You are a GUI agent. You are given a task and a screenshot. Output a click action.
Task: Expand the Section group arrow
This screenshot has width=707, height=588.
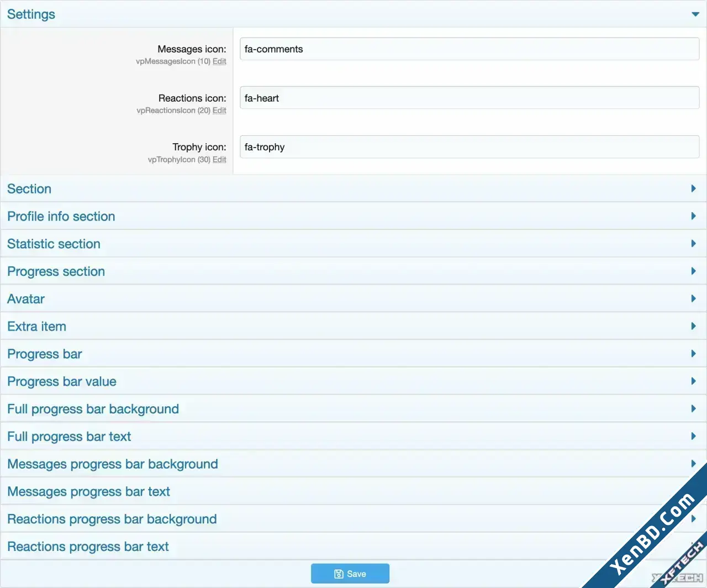694,188
